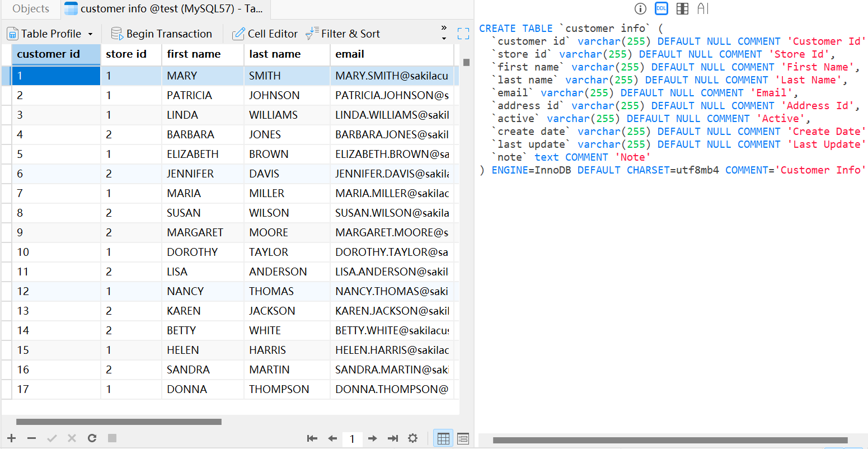This screenshot has width=868, height=449.
Task: Select the MILLER last name cell
Action: point(287,193)
